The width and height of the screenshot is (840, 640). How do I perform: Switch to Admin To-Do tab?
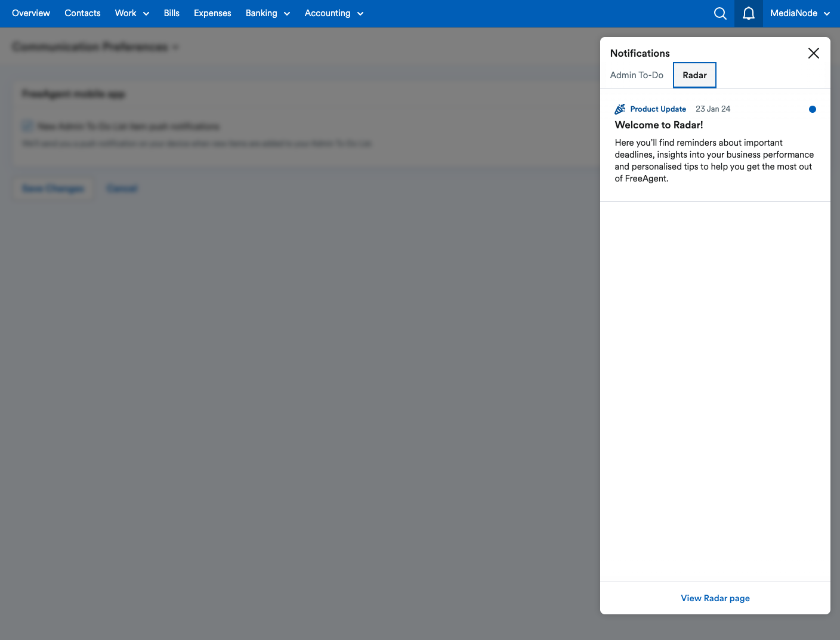click(x=637, y=75)
